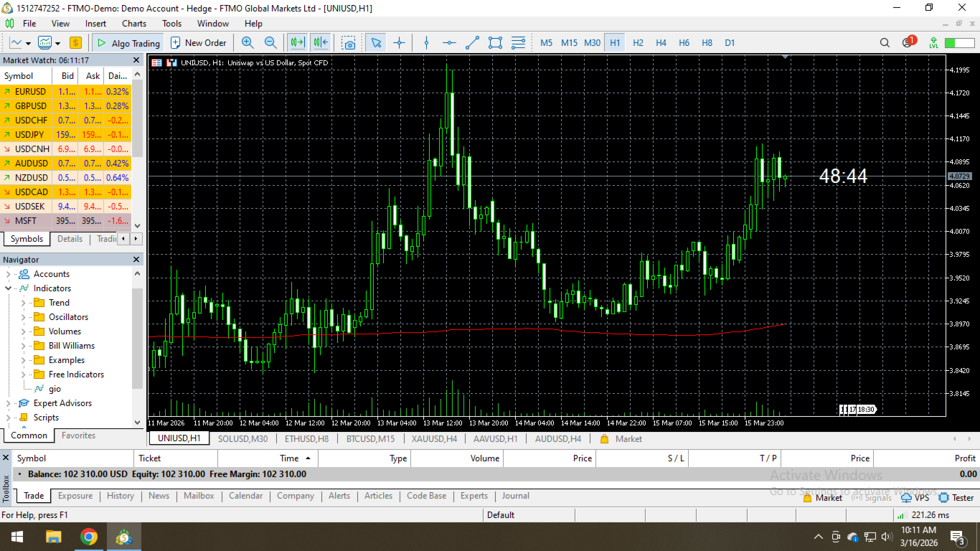Switch chart to D1 timeframe
Viewport: 980px width, 551px height.
pos(730,43)
